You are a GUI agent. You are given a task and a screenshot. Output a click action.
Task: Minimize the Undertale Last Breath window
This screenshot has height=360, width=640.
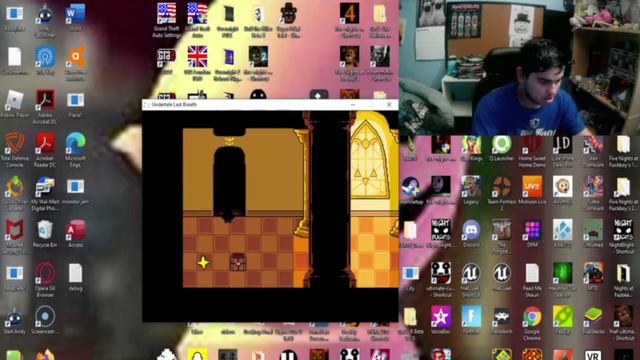click(x=353, y=105)
